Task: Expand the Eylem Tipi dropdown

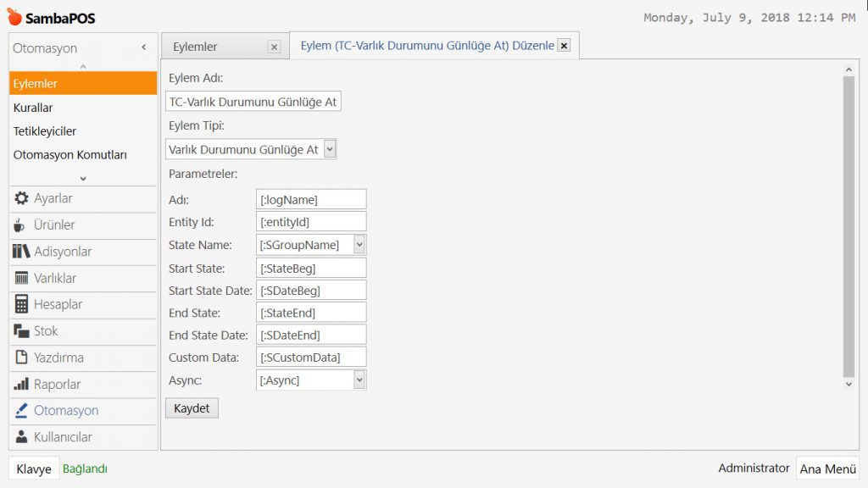Action: tap(330, 149)
